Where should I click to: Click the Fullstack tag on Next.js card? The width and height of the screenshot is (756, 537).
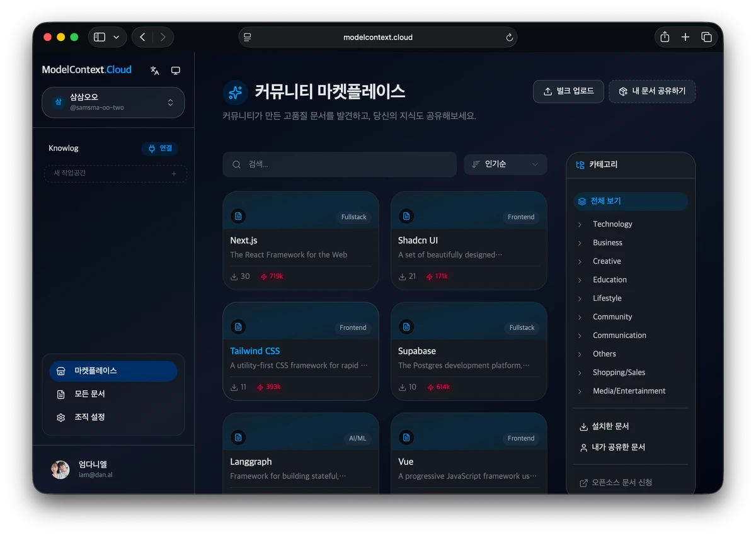353,217
